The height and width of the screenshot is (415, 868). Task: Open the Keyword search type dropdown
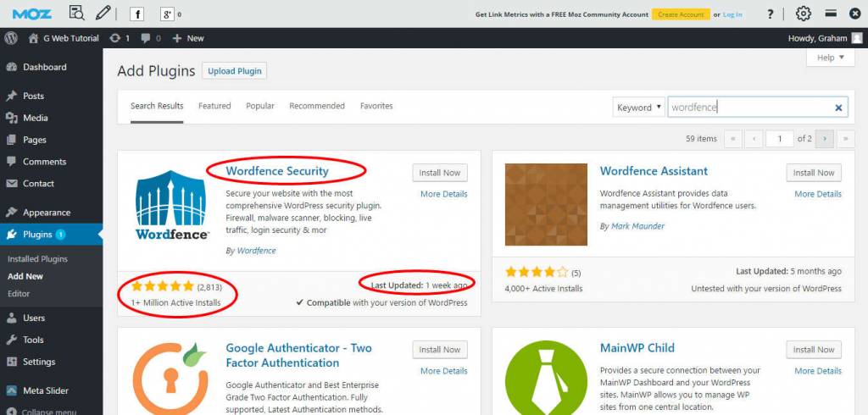coord(639,108)
